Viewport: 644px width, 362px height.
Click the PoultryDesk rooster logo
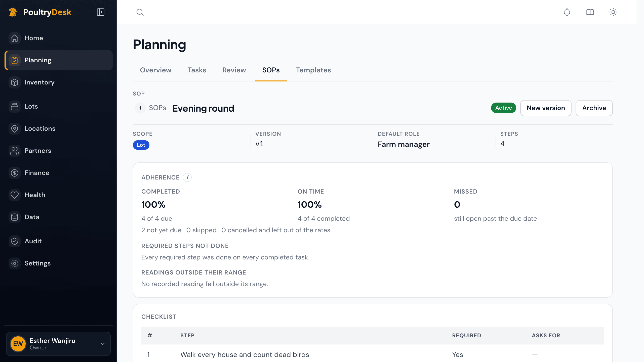coord(13,12)
